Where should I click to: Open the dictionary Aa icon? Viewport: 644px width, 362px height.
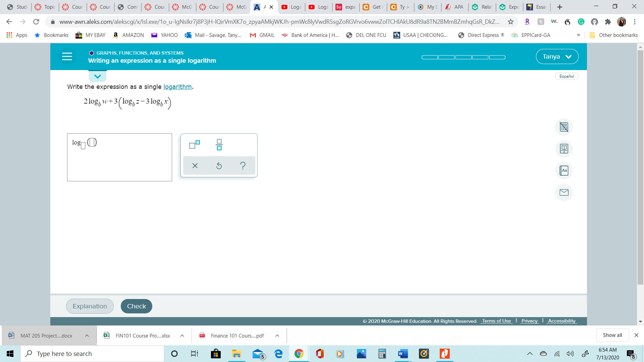click(x=564, y=171)
